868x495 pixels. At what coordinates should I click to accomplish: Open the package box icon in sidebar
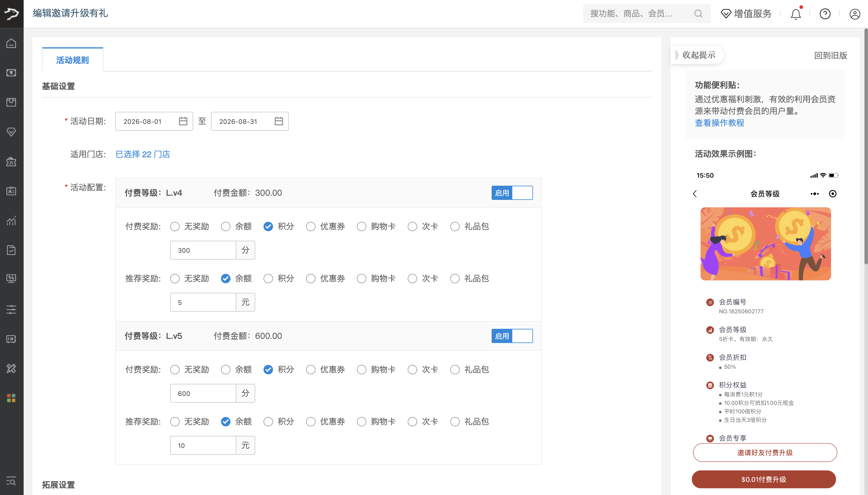tap(11, 102)
